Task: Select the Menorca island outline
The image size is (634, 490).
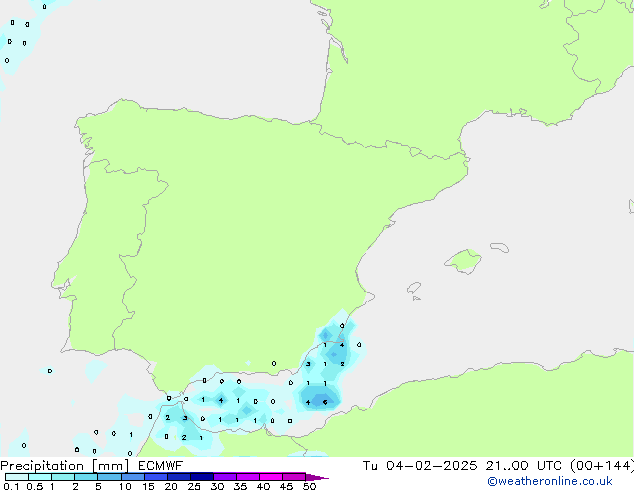Action: [x=499, y=247]
